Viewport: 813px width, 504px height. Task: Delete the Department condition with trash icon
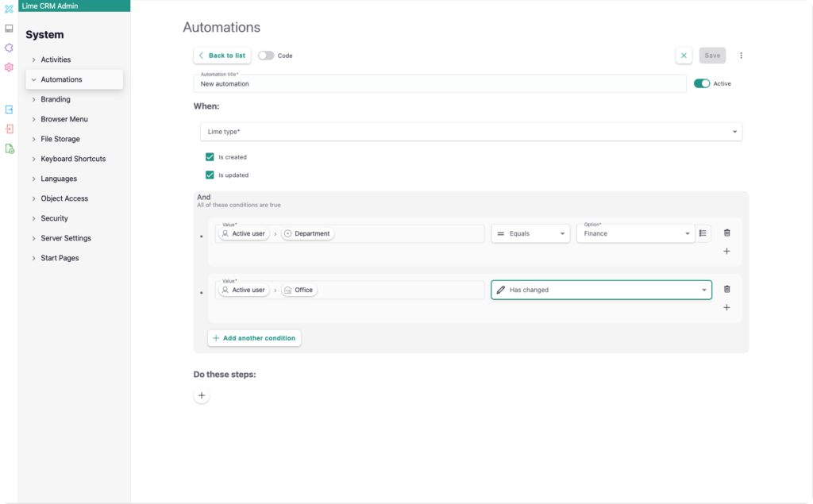727,233
